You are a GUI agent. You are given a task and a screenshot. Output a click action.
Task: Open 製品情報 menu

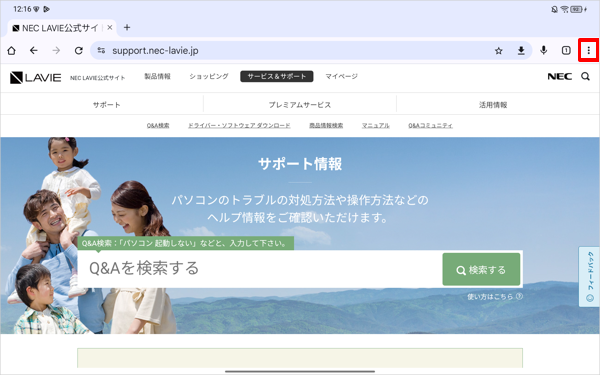(157, 76)
